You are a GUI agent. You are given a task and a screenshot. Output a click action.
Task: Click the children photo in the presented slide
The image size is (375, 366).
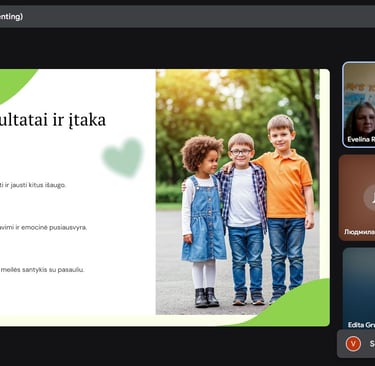(238, 192)
